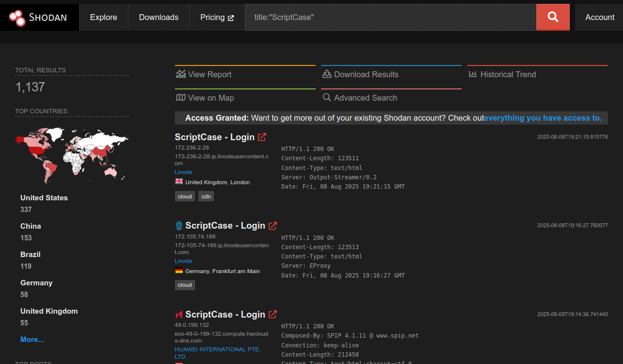Switch to the Downloads section
Screen dimensions: 623x364
click(158, 17)
